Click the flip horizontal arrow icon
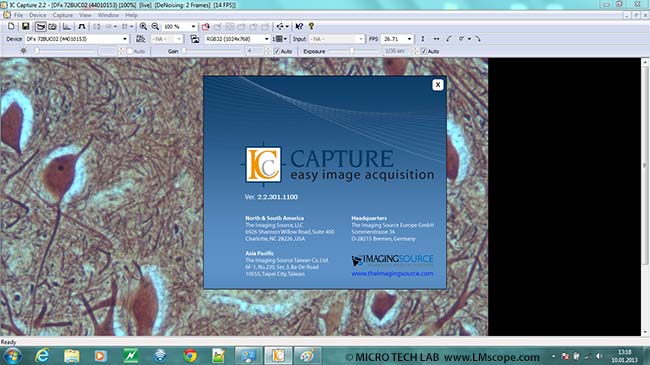This screenshot has height=365, width=650. pyautogui.click(x=436, y=39)
